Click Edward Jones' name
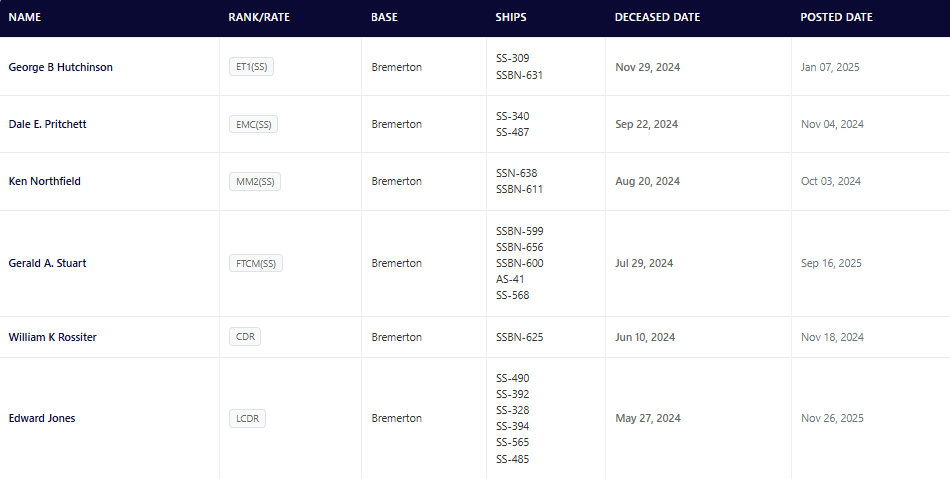This screenshot has width=950, height=479. click(x=42, y=418)
